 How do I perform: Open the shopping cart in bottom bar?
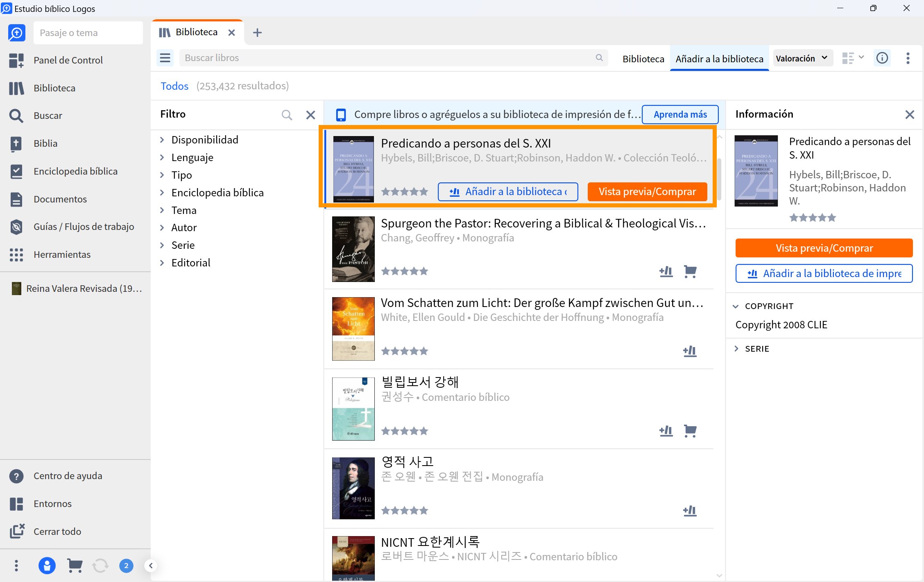pos(75,566)
